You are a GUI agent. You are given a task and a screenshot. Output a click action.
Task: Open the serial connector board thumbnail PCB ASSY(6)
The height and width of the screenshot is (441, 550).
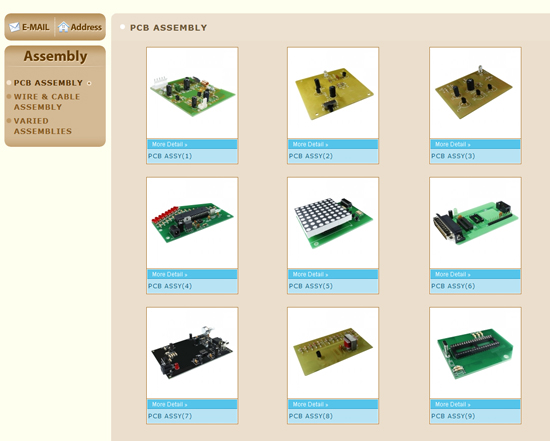click(475, 223)
